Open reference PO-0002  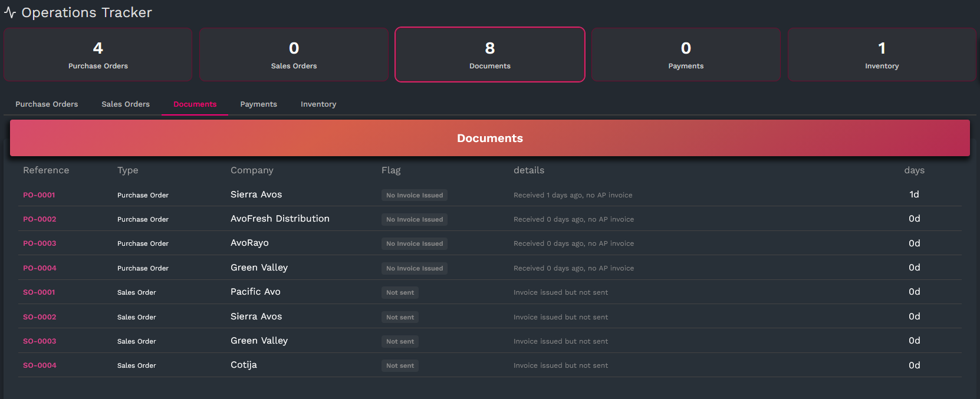click(40, 219)
